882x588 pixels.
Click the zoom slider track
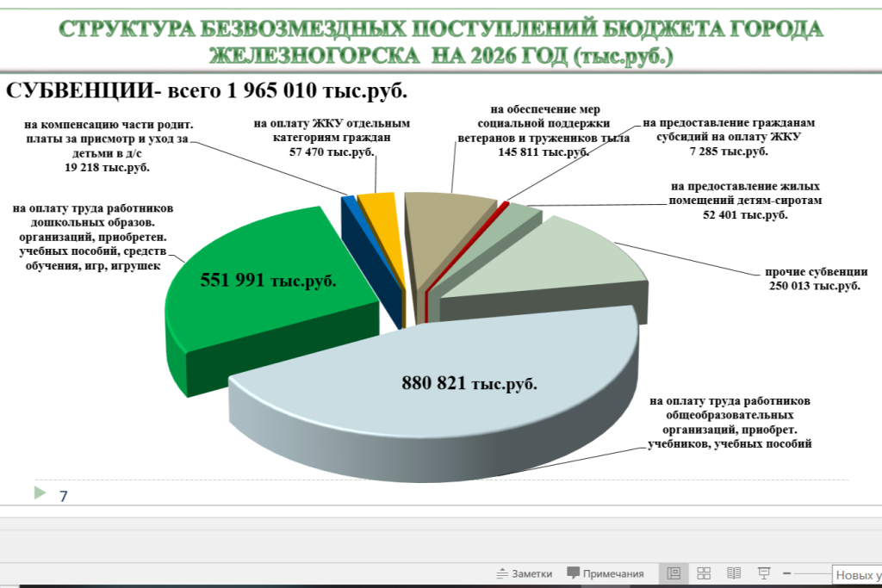[x=812, y=573]
